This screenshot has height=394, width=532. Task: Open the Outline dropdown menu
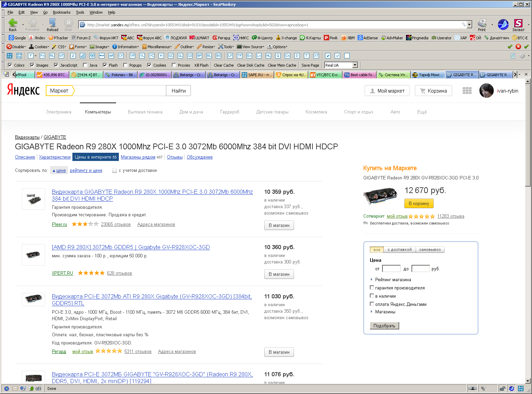pyautogui.click(x=184, y=47)
